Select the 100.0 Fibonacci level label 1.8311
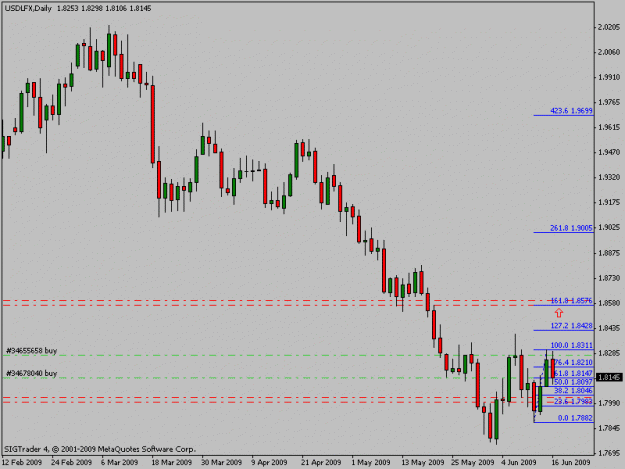The height and width of the screenshot is (469, 625). (571, 345)
